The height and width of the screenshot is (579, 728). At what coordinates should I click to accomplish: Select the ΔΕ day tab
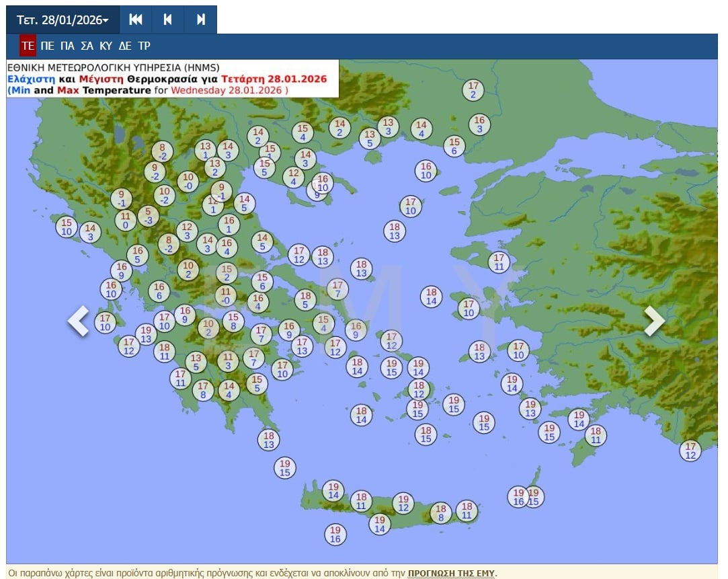coord(125,46)
